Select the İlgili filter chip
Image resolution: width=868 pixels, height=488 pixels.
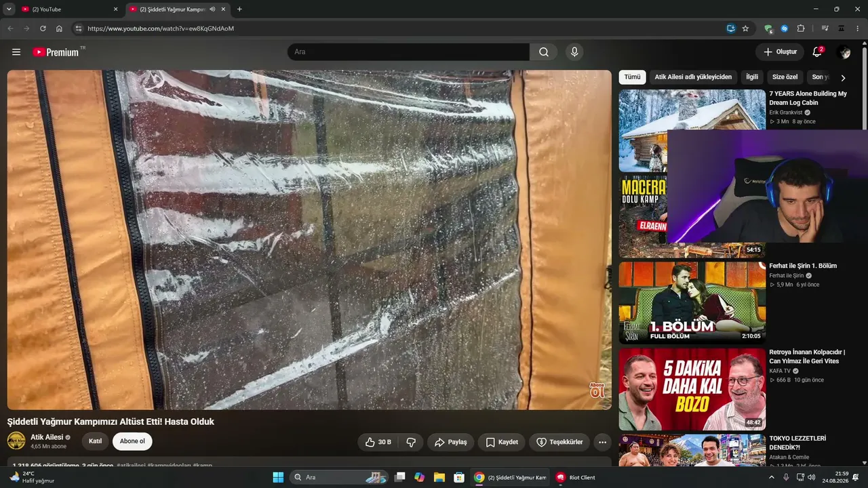click(x=752, y=77)
